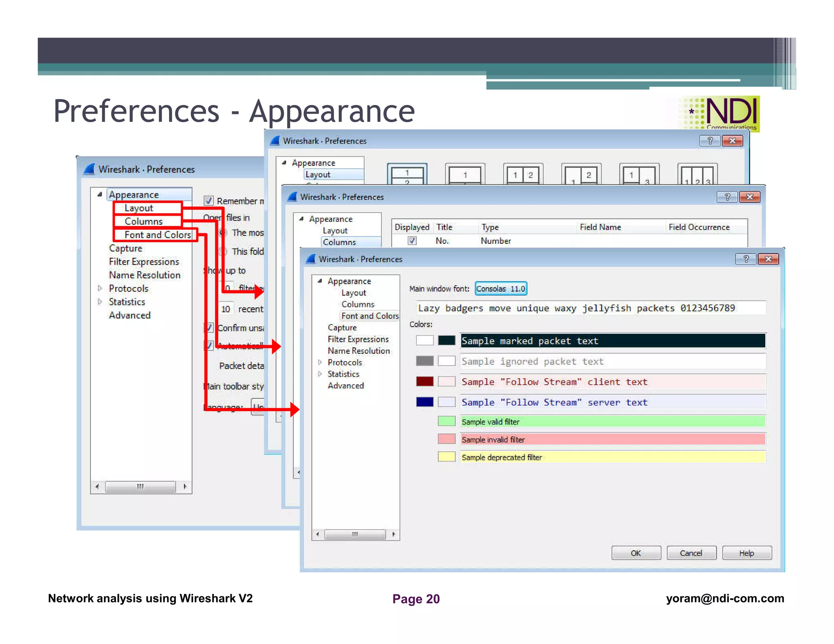Select Name Resolution in leftmost tree
The height and width of the screenshot is (644, 834).
coord(145,275)
